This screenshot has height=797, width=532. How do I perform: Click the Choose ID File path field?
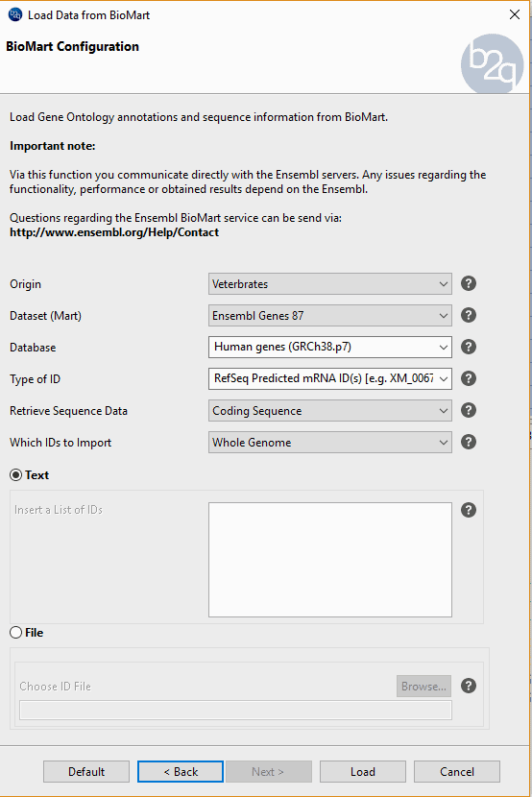(235, 710)
